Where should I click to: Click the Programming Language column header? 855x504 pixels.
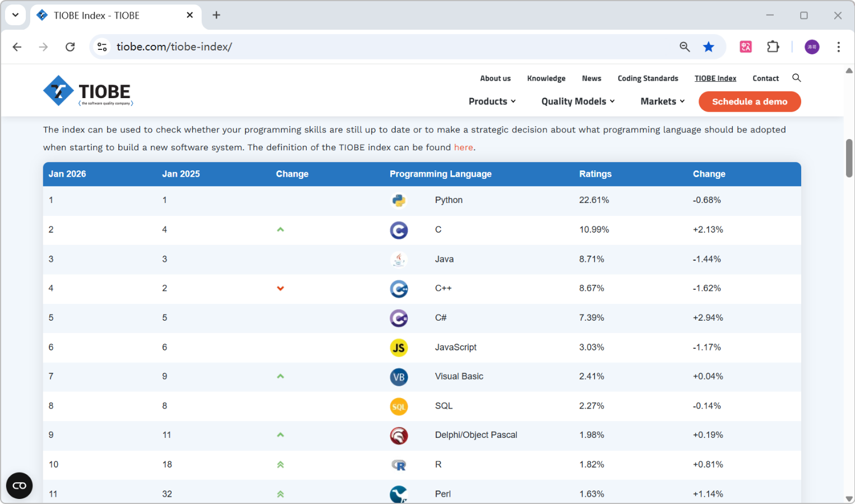441,174
